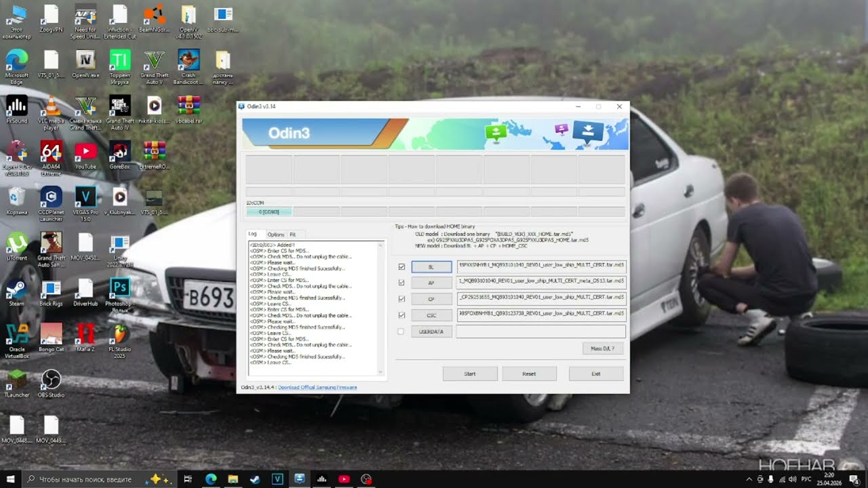Open vbcabel.rar archive on desktop
The height and width of the screenshot is (488, 868).
click(189, 109)
